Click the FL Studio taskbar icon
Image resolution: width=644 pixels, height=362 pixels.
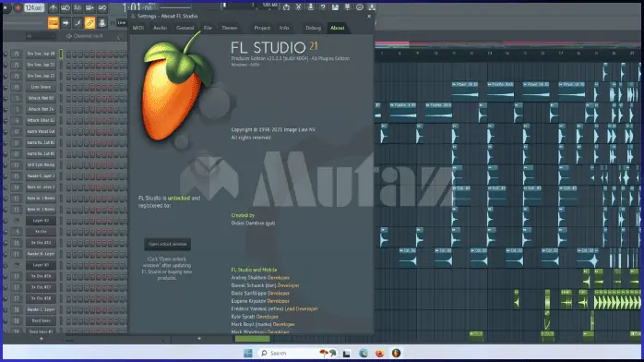[x=396, y=353]
